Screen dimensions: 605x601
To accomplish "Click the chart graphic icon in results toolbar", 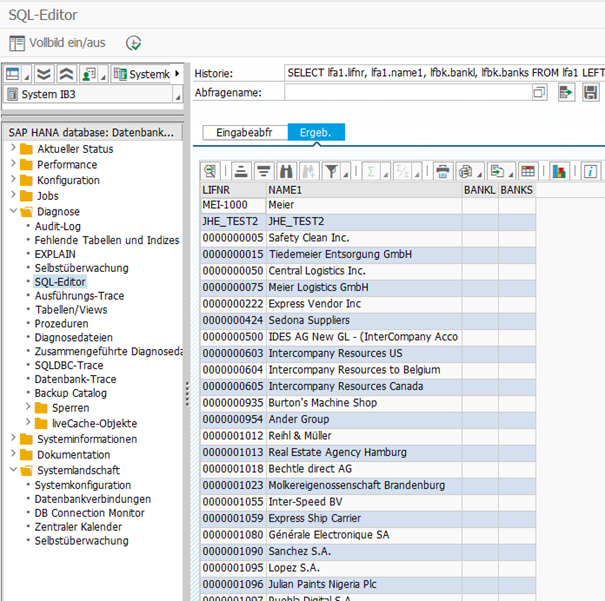I will coord(559,171).
